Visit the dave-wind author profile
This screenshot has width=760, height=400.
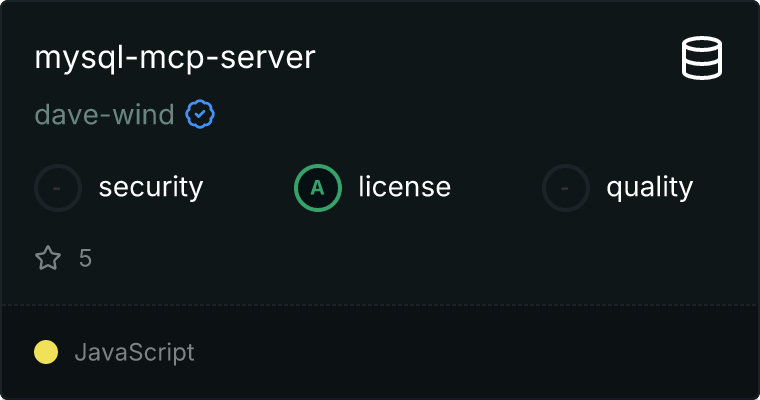click(x=105, y=115)
